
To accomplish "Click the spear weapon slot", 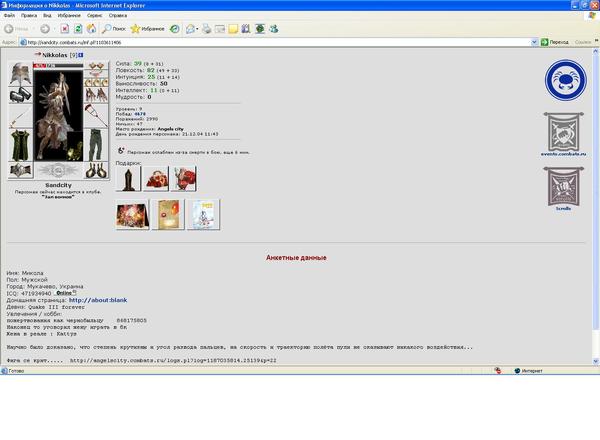I will 20,117.
